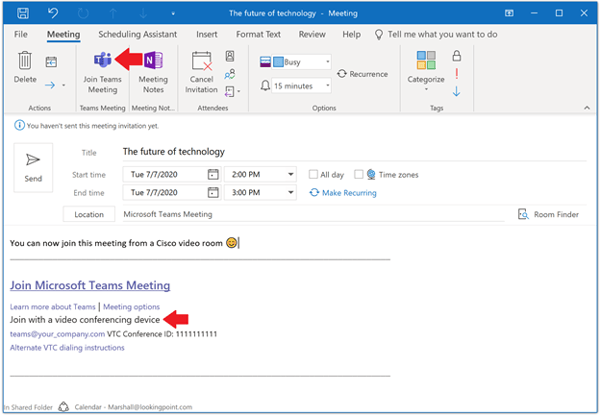Open the 3:00 PM end time dropdown
Image resolution: width=600 pixels, height=415 pixels.
click(x=260, y=192)
